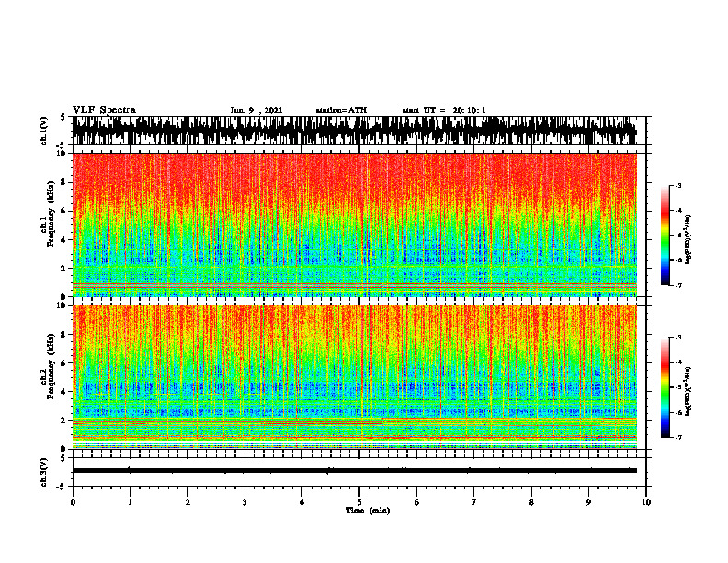Click the "10" label at the time axis end
728x563 pixels.
(646, 502)
